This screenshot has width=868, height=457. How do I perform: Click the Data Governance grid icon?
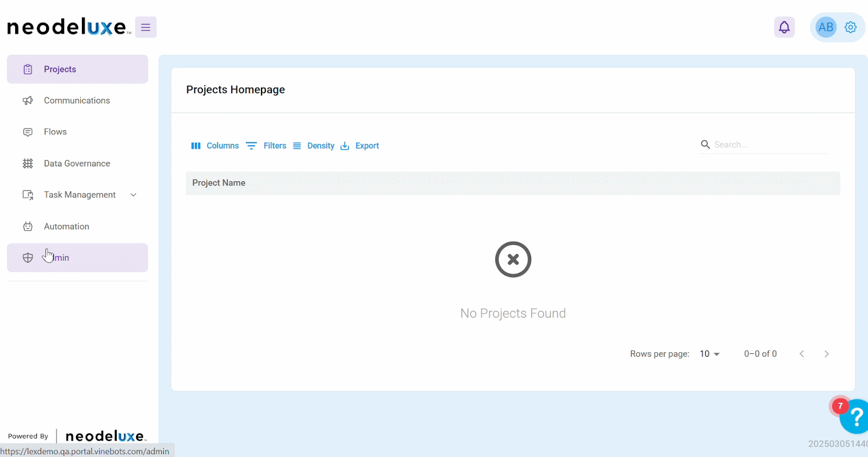28,164
